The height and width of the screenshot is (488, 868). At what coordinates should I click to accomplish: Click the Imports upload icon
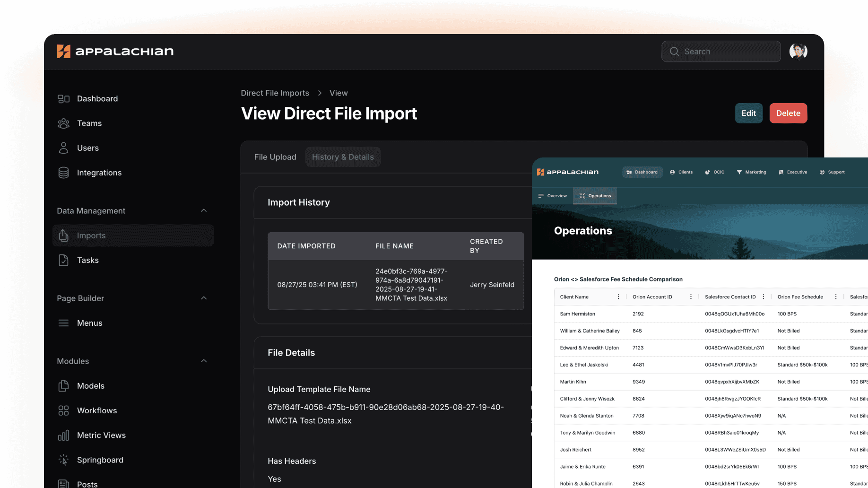click(63, 235)
